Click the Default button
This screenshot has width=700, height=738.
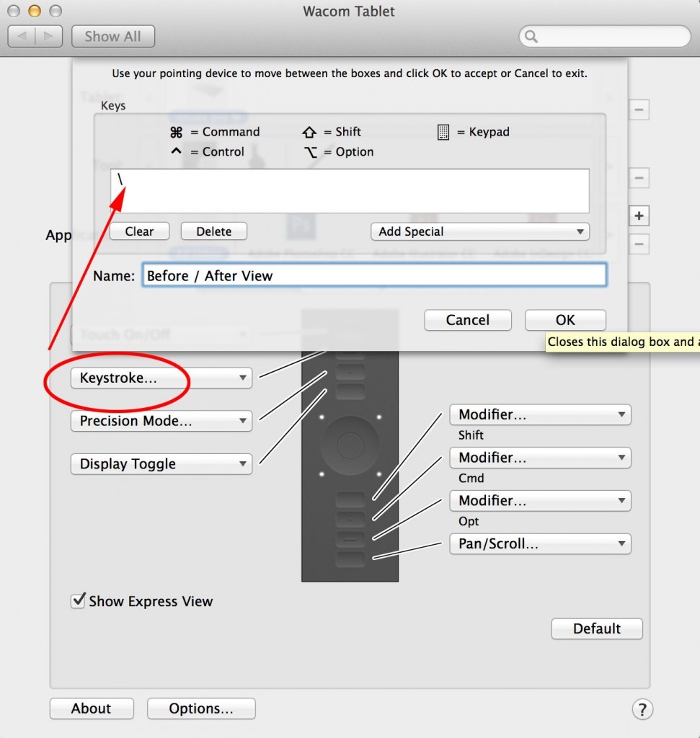596,628
